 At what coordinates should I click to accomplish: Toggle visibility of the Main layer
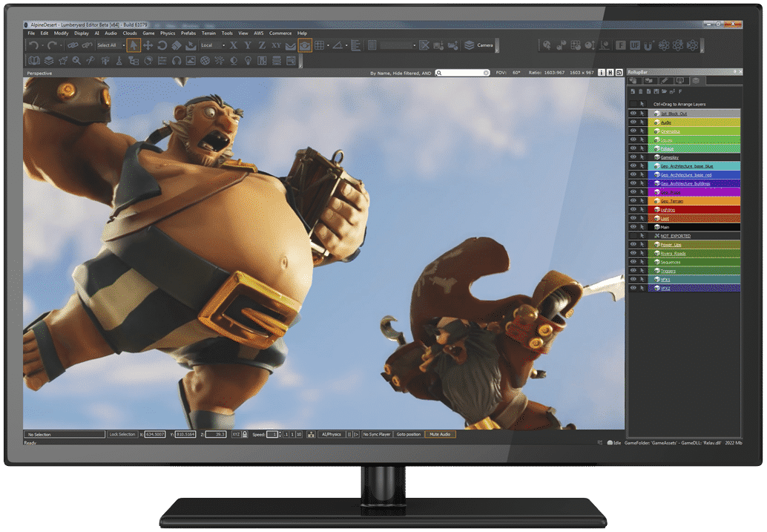point(633,227)
